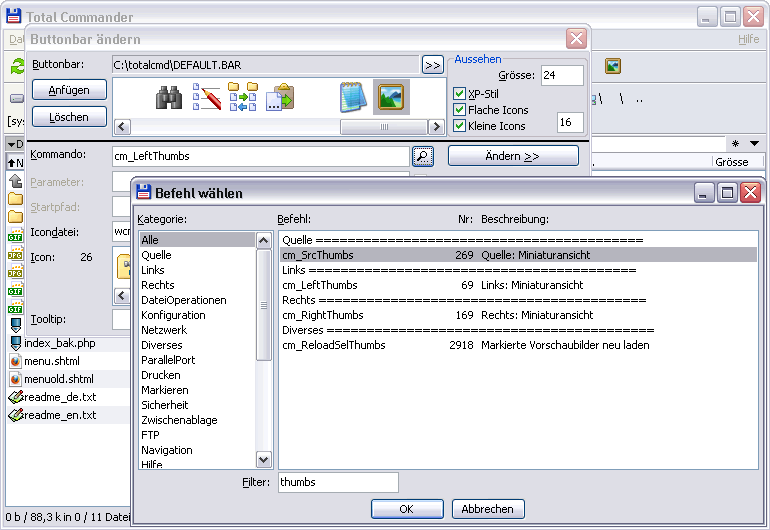Select the binoculars search icon in buttonbar
Viewport: 770px width, 530px height.
168,97
